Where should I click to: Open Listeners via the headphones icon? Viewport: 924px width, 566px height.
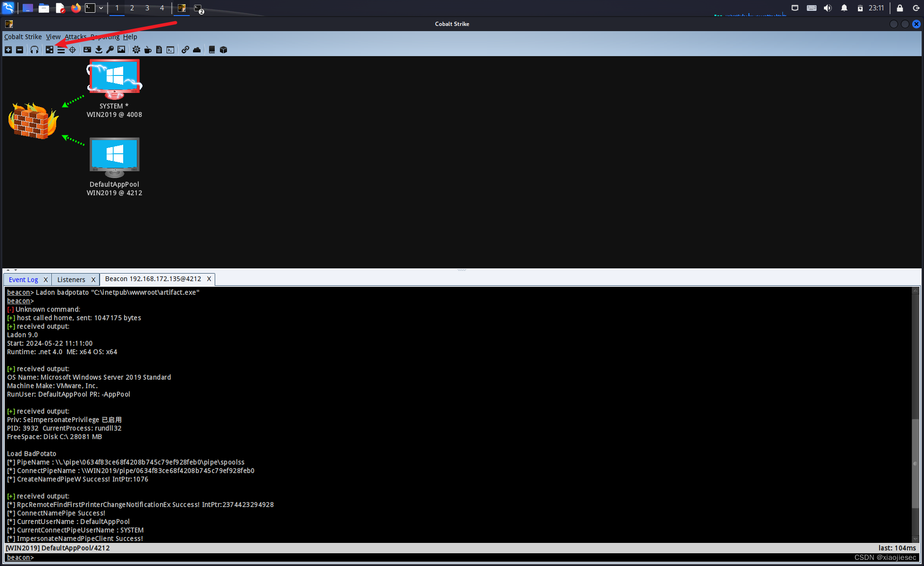34,50
